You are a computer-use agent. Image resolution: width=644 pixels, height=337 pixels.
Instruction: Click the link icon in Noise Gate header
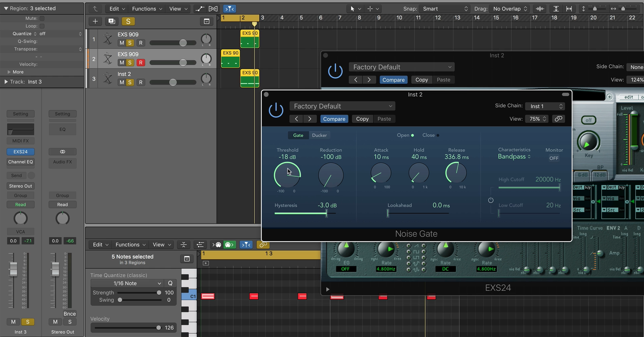tap(558, 119)
